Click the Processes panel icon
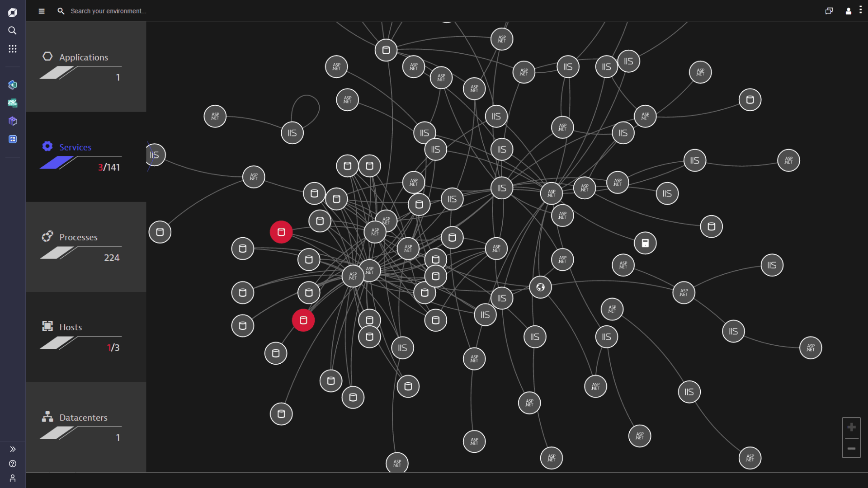This screenshot has width=868, height=488. point(47,237)
